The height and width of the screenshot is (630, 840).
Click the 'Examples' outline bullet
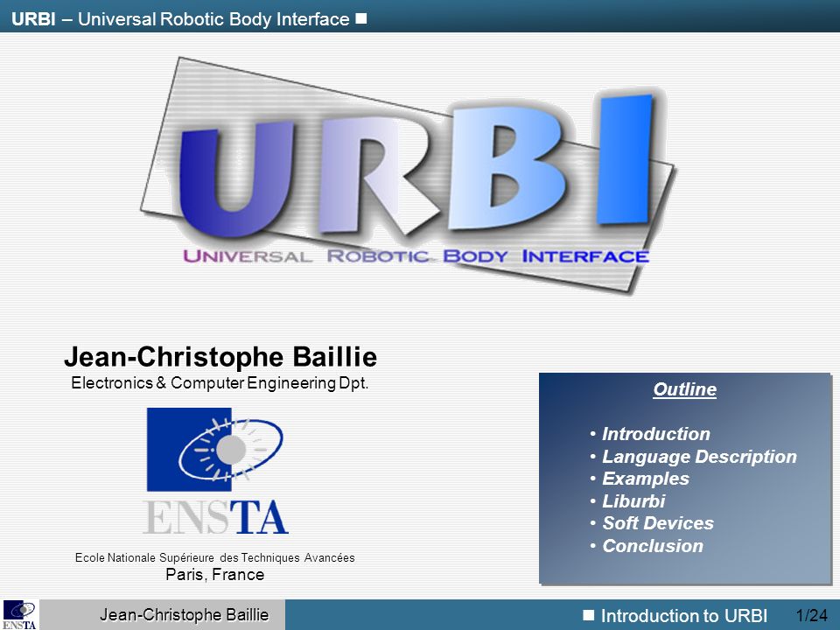click(x=646, y=479)
